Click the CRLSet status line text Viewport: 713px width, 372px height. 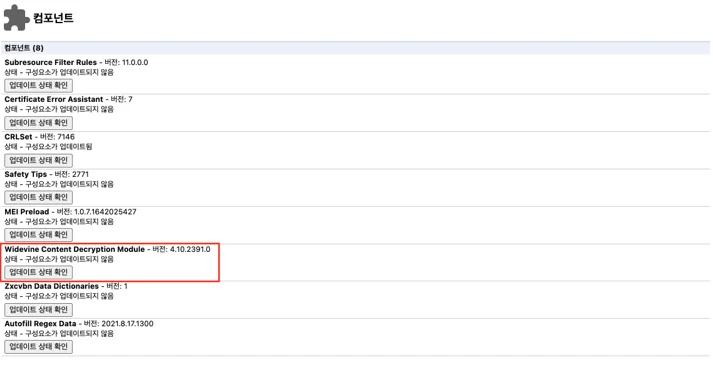pos(48,147)
